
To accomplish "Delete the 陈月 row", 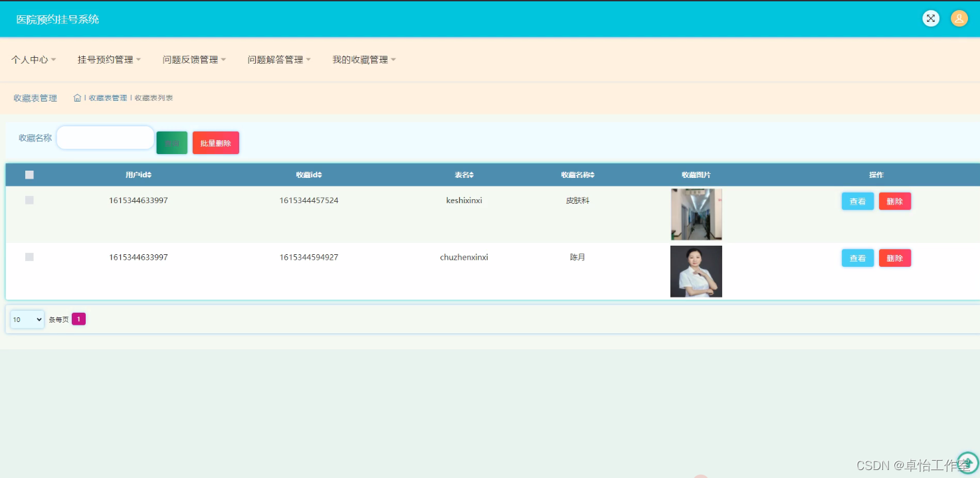I will point(895,258).
